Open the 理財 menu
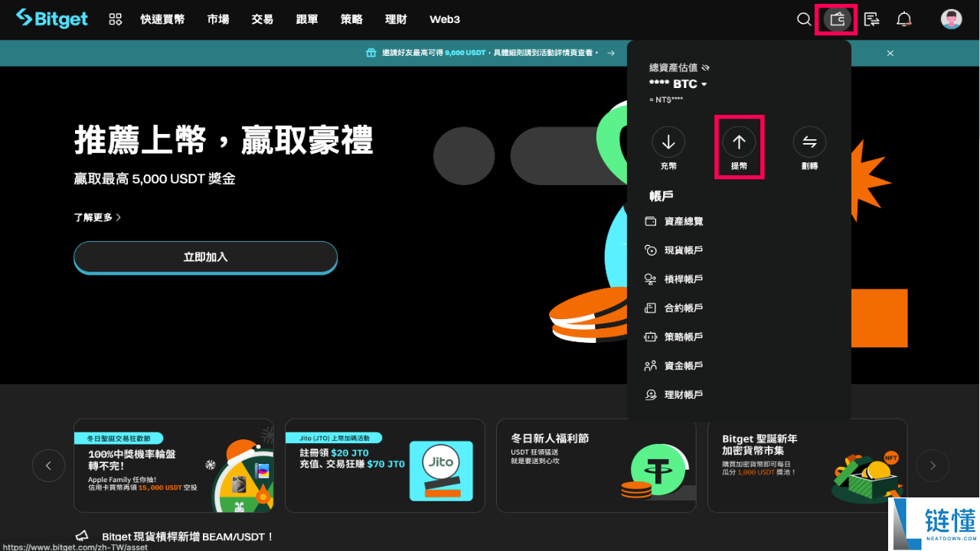 [x=396, y=19]
